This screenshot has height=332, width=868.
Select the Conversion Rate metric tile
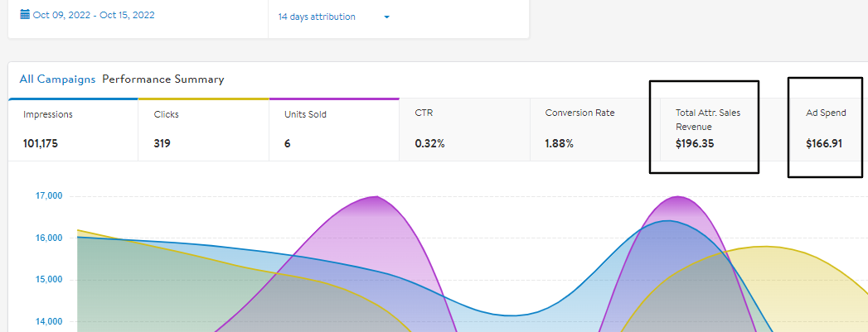point(595,130)
